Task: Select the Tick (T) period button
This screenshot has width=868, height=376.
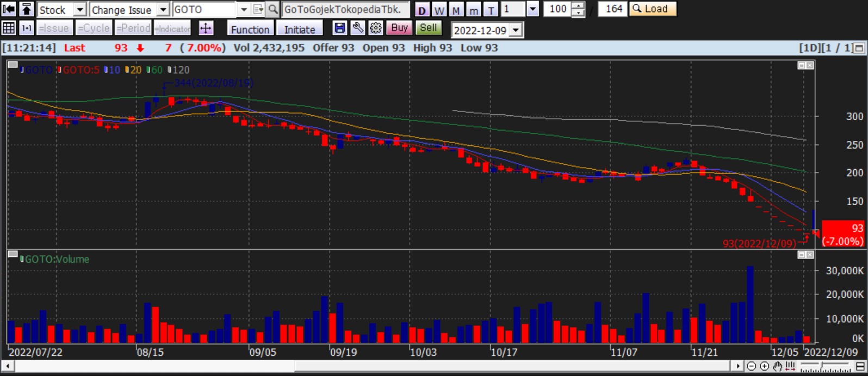Action: pyautogui.click(x=491, y=10)
